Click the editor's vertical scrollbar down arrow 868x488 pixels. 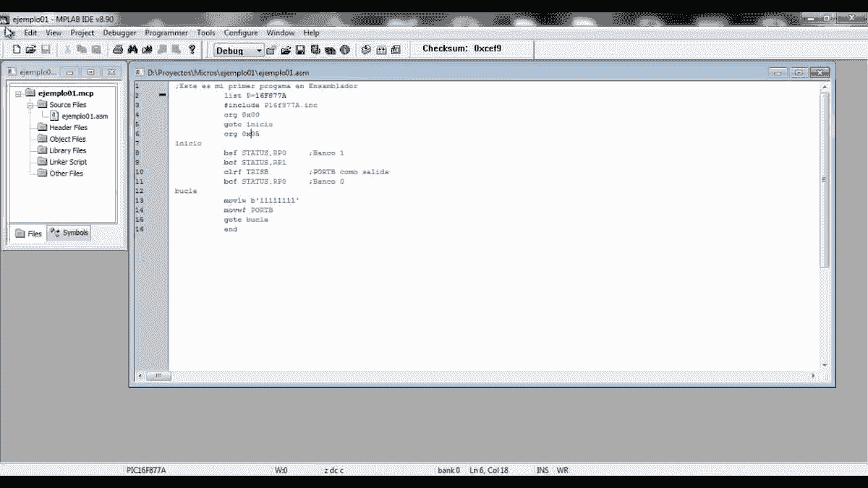[x=824, y=366]
